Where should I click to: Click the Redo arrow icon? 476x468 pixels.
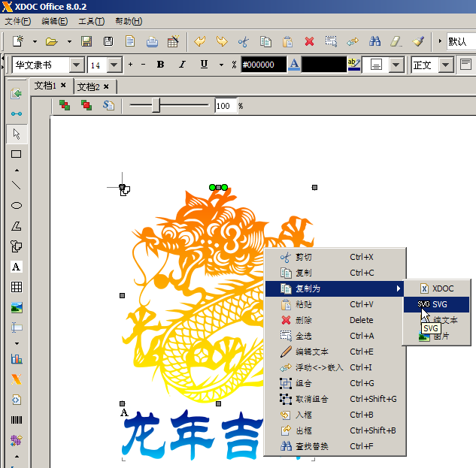tap(222, 41)
